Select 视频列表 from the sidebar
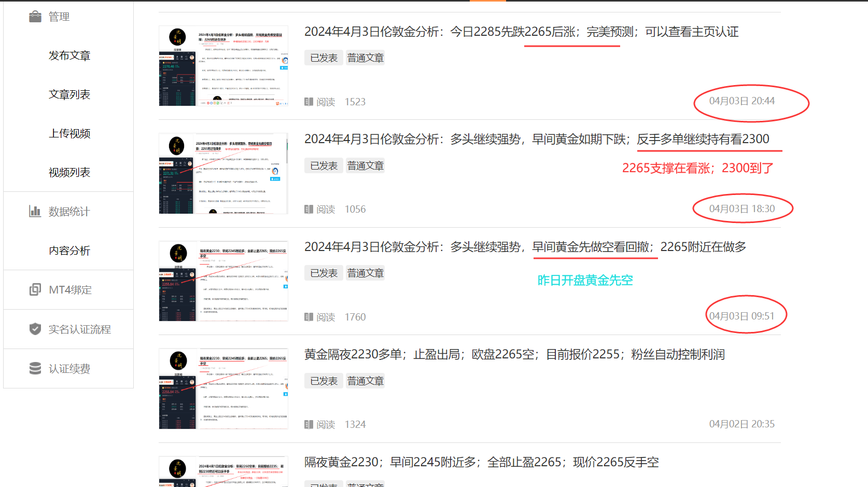Viewport: 868px width, 487px height. (x=69, y=172)
